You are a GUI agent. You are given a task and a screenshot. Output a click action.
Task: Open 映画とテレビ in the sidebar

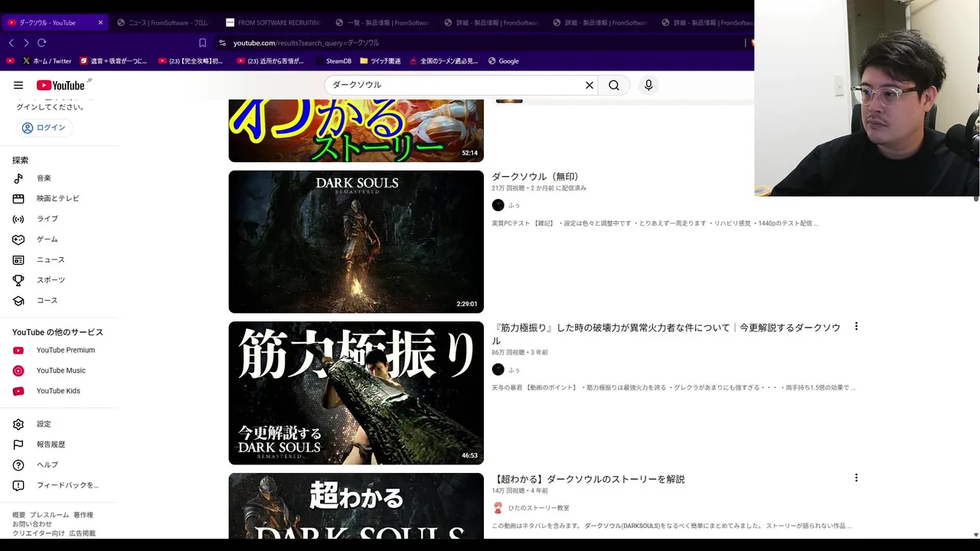[59, 198]
